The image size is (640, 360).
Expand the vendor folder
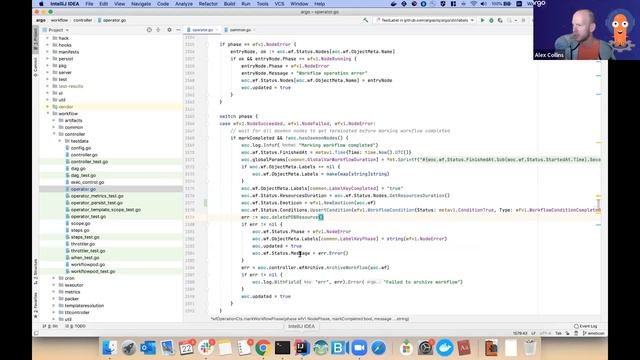[48, 107]
